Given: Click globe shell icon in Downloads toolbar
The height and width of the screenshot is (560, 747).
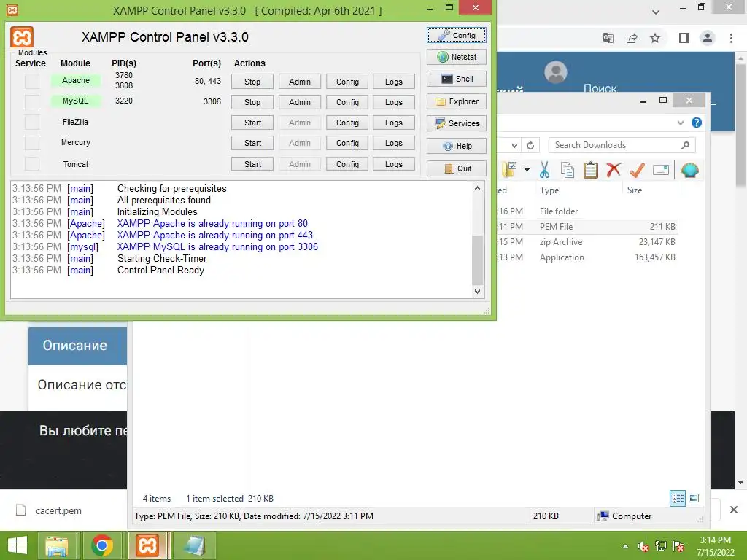Looking at the screenshot, I should pos(690,169).
